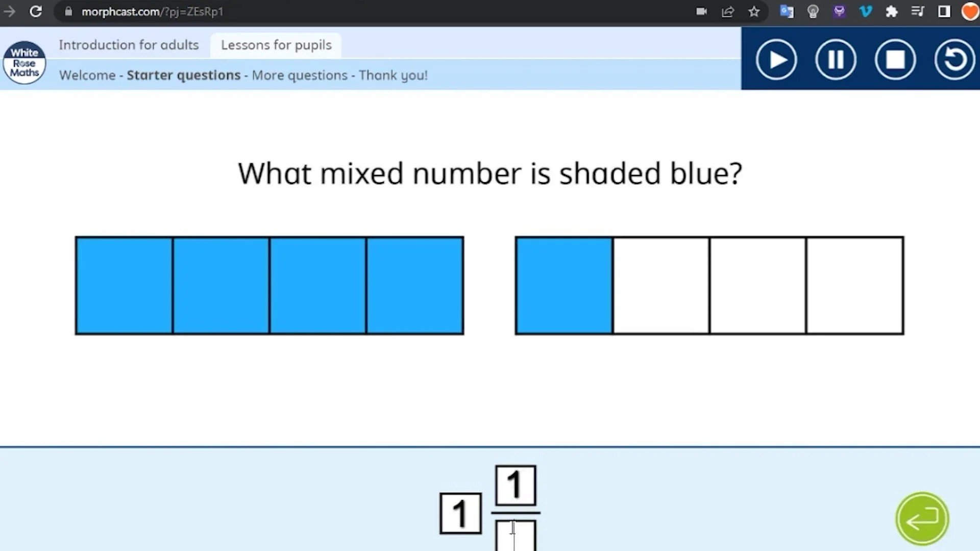The width and height of the screenshot is (980, 551).
Task: Reload the page with browser refresh icon
Action: [36, 11]
